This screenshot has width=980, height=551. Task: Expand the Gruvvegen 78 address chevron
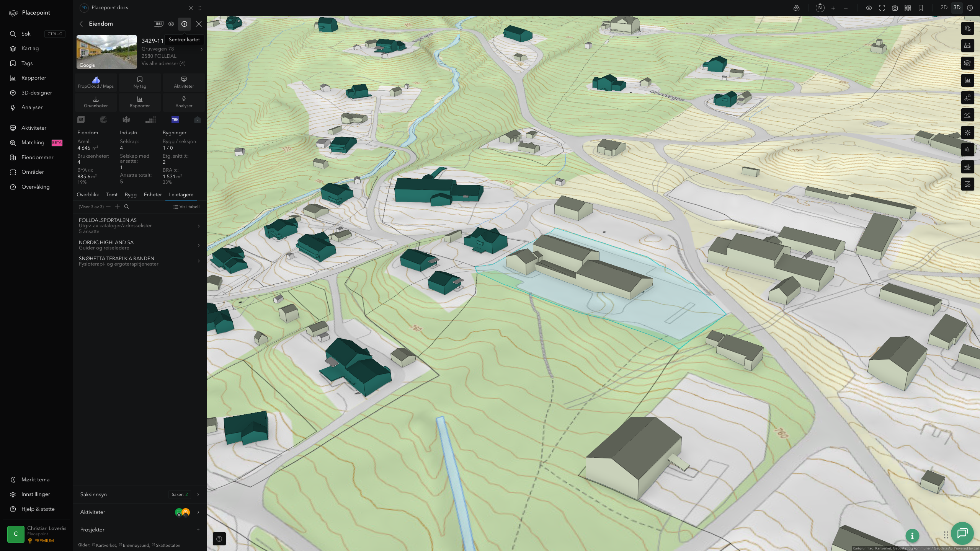coord(202,49)
